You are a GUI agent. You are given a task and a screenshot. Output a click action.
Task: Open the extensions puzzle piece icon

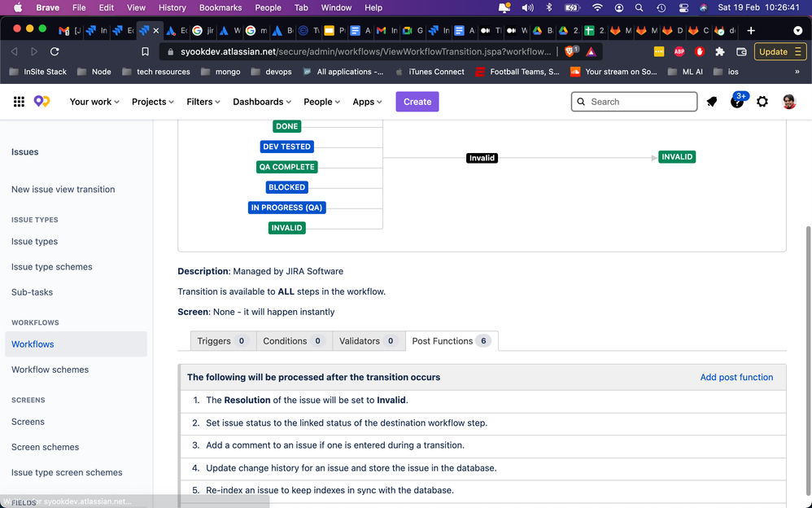tap(720, 51)
